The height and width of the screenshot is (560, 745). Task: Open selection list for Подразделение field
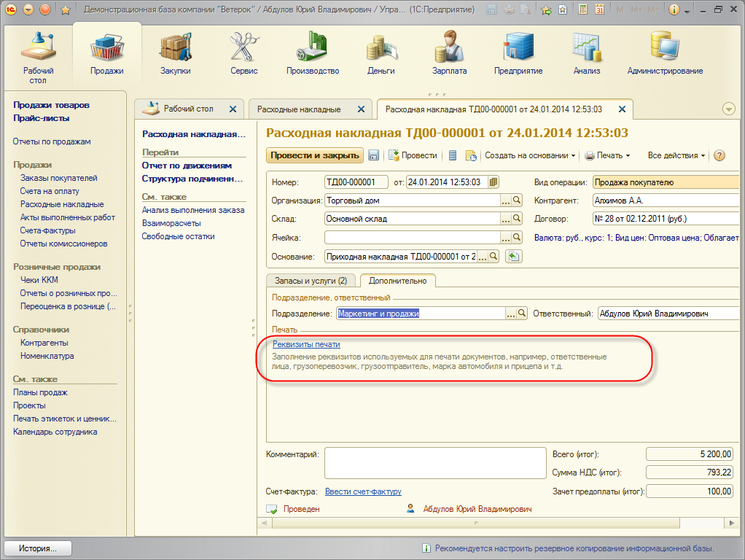[x=511, y=314]
